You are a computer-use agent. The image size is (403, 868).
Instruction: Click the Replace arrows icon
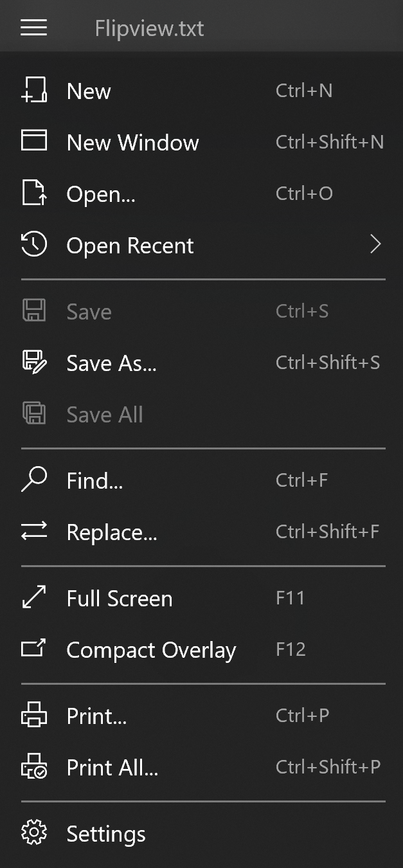pos(34,531)
